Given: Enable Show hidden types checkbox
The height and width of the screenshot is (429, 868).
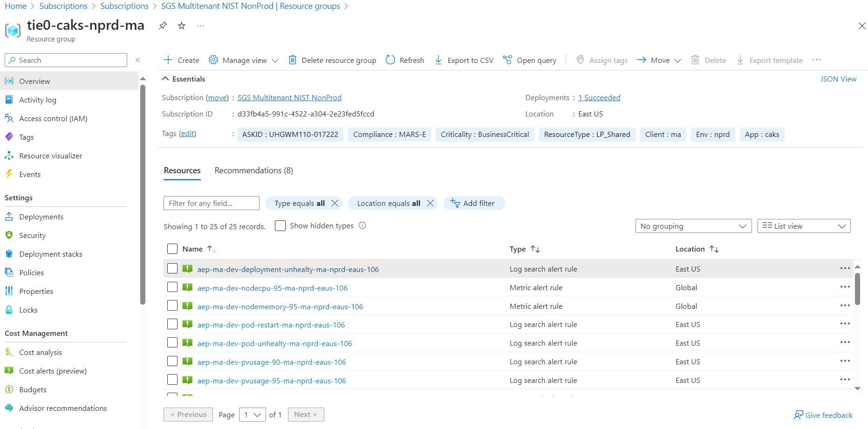Looking at the screenshot, I should click(280, 226).
